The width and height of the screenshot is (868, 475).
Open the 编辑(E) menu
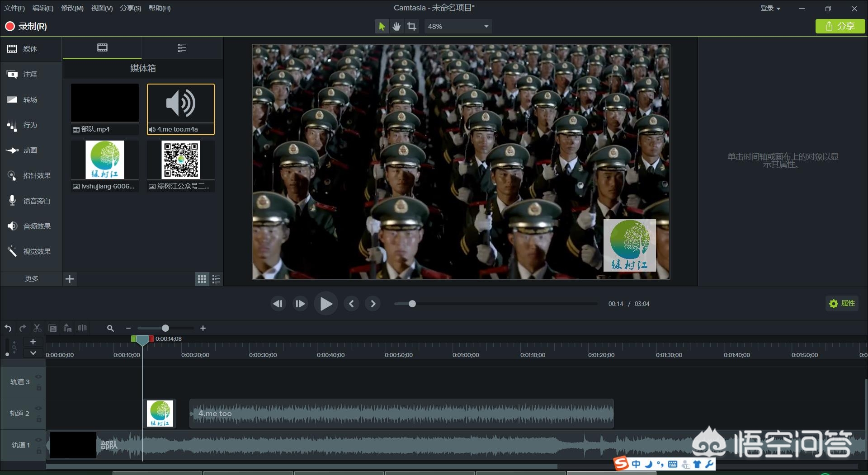[43, 8]
